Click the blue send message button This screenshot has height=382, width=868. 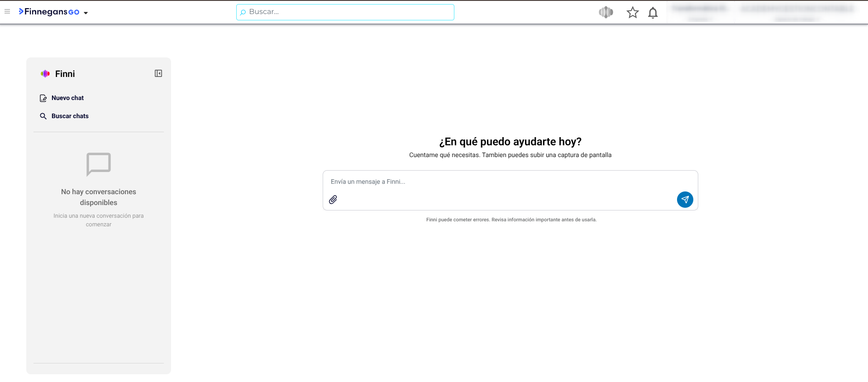click(685, 200)
